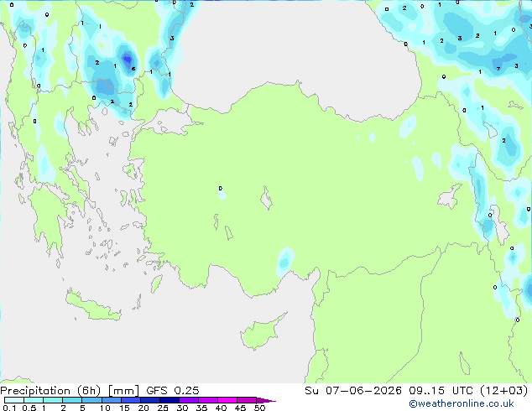
Task: Click the legend scale label '0.1'
Action: tap(9, 408)
